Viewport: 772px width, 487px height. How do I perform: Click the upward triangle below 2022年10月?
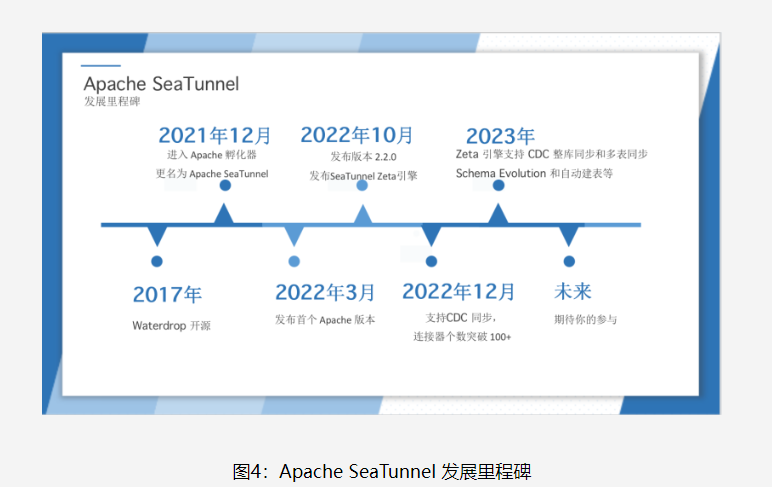[363, 215]
